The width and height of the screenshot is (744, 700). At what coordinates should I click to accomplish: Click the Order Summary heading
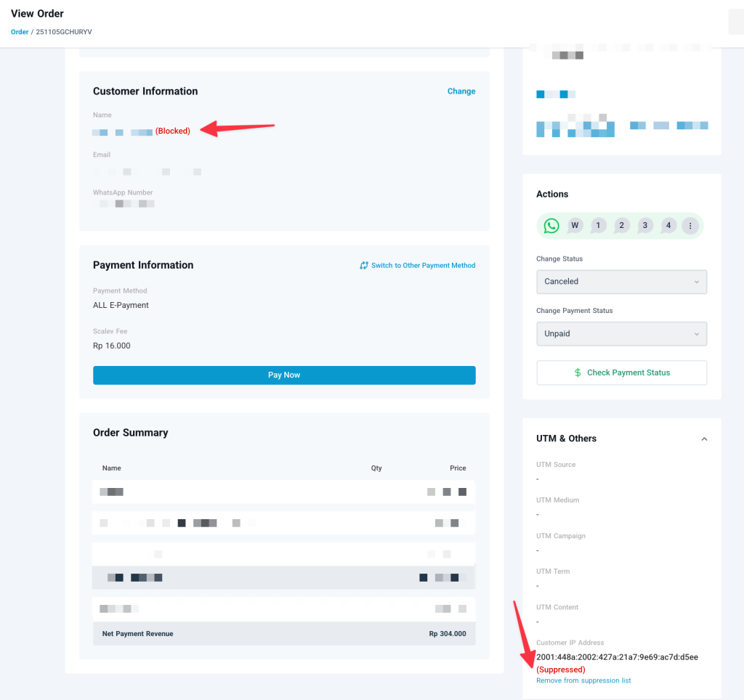click(131, 433)
